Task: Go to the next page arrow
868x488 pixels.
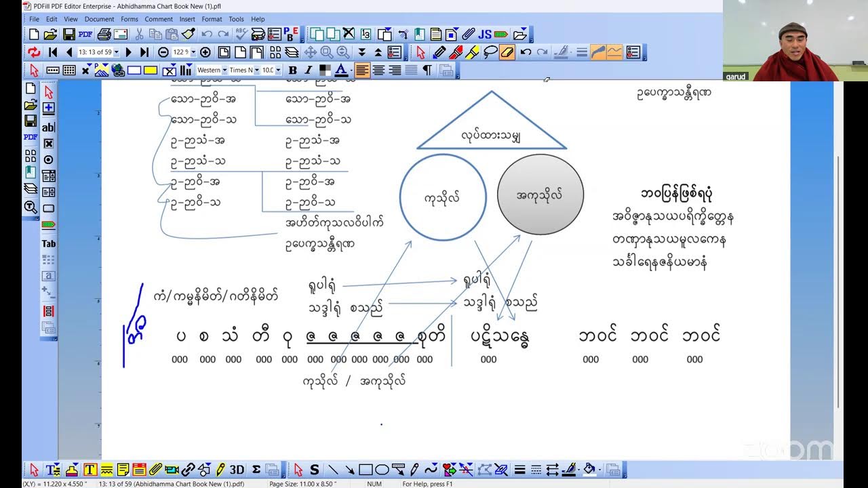Action: (x=129, y=52)
